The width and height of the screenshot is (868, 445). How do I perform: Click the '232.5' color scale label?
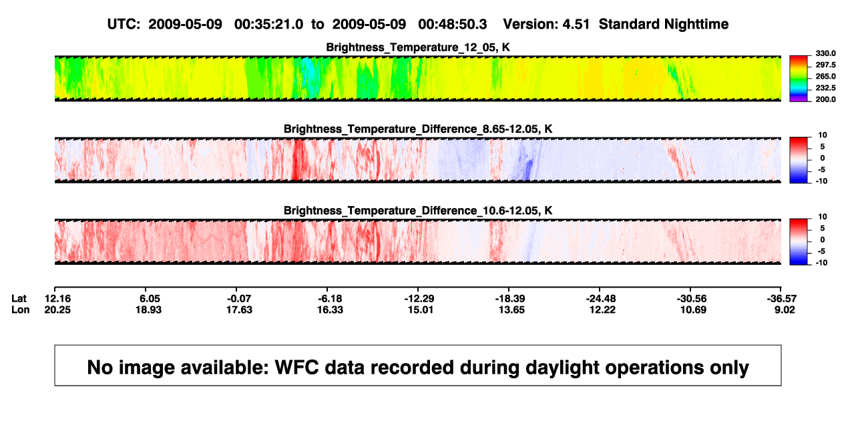(x=827, y=87)
